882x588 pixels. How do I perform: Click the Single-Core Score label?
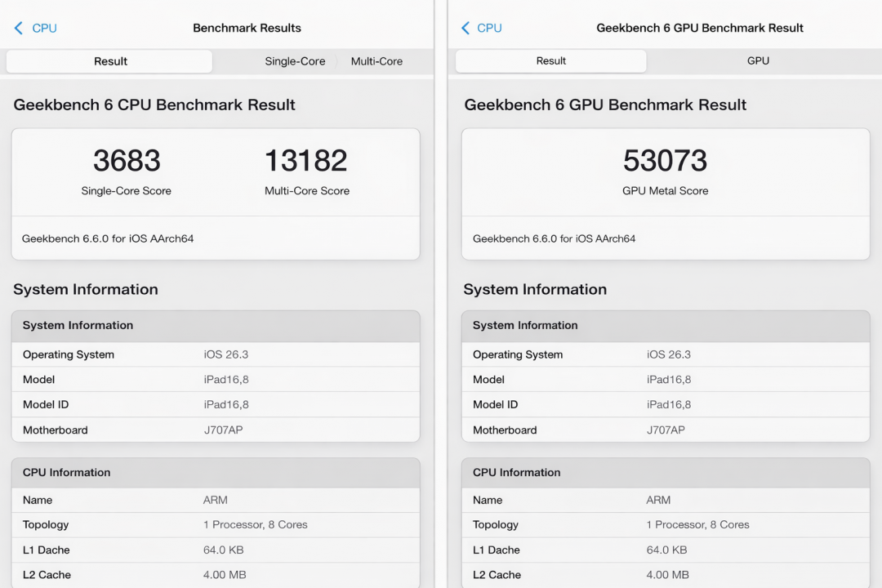tap(126, 191)
